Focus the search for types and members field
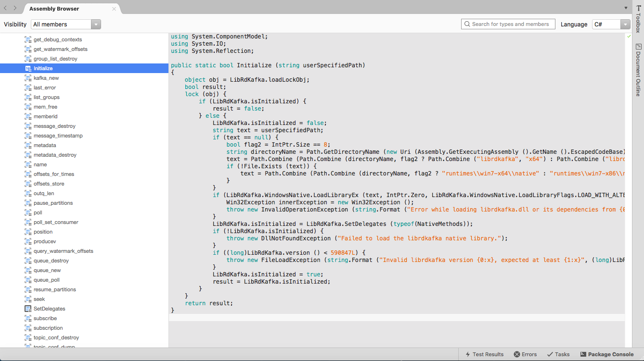 point(508,24)
